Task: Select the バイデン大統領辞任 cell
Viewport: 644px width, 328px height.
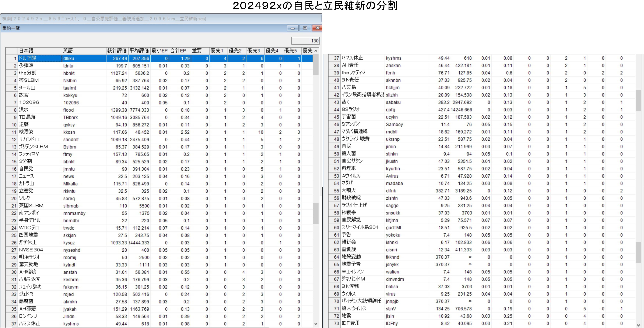Action: tap(363, 301)
